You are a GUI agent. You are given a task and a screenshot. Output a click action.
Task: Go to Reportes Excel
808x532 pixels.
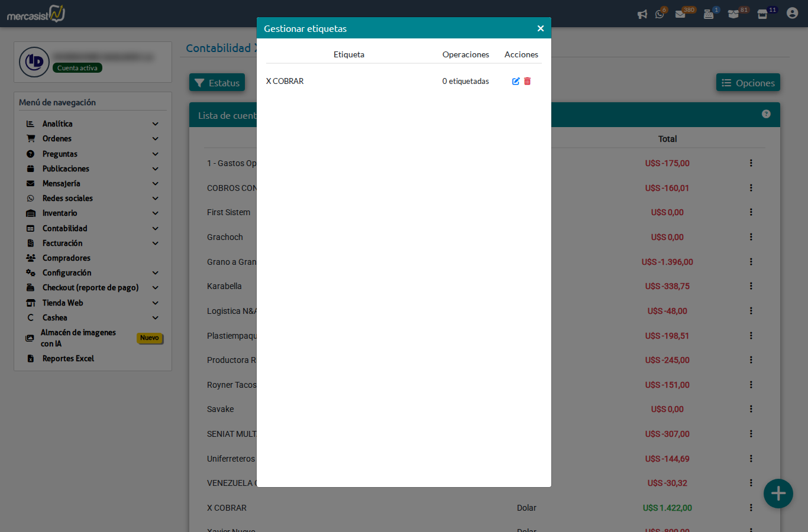(68, 359)
